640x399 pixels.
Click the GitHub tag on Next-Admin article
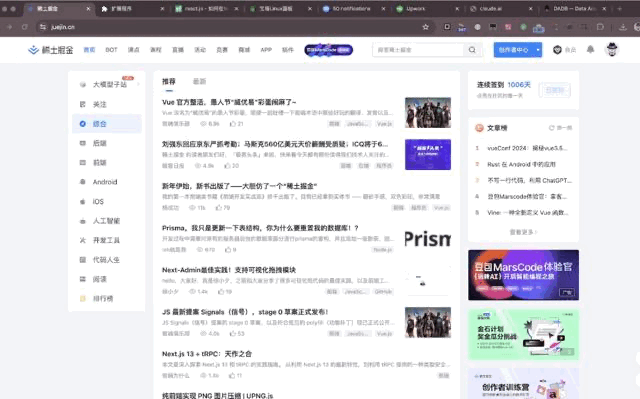click(383, 292)
